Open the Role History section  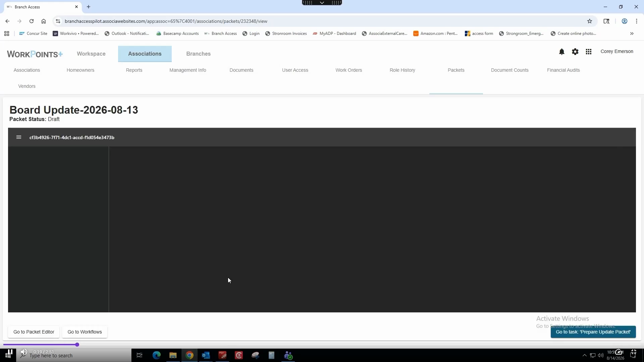[x=402, y=70]
